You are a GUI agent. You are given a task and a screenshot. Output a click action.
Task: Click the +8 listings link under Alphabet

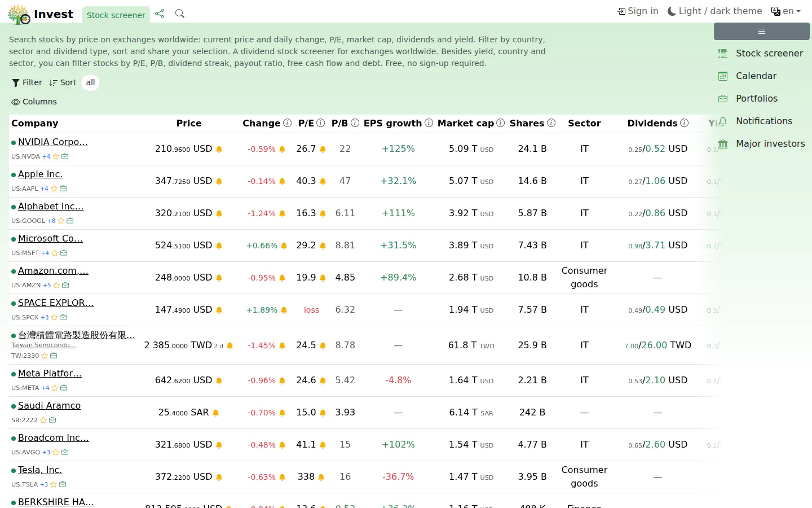pyautogui.click(x=51, y=221)
